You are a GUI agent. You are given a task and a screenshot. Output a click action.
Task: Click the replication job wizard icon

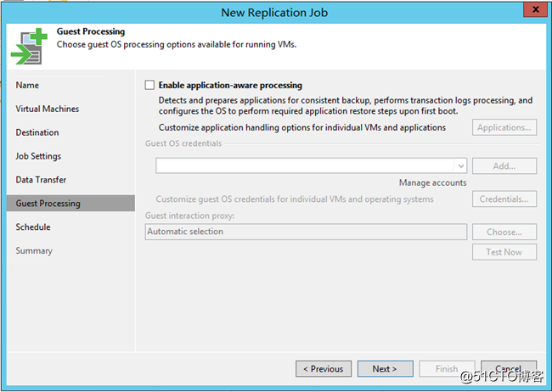29,47
